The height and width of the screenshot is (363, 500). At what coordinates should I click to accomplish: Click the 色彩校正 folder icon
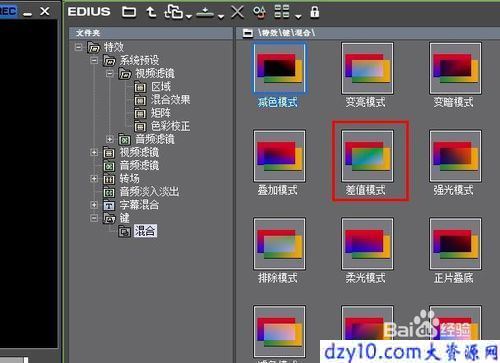[x=140, y=126]
